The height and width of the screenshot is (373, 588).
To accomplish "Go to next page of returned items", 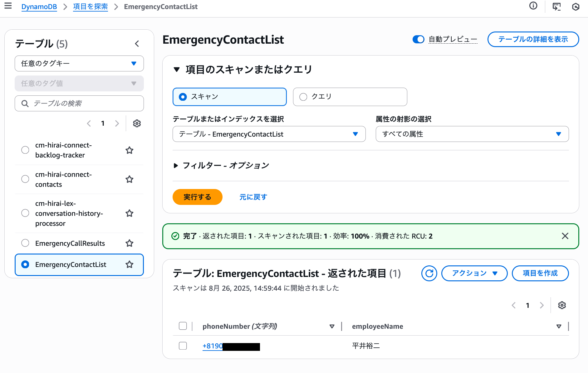I will click(542, 305).
